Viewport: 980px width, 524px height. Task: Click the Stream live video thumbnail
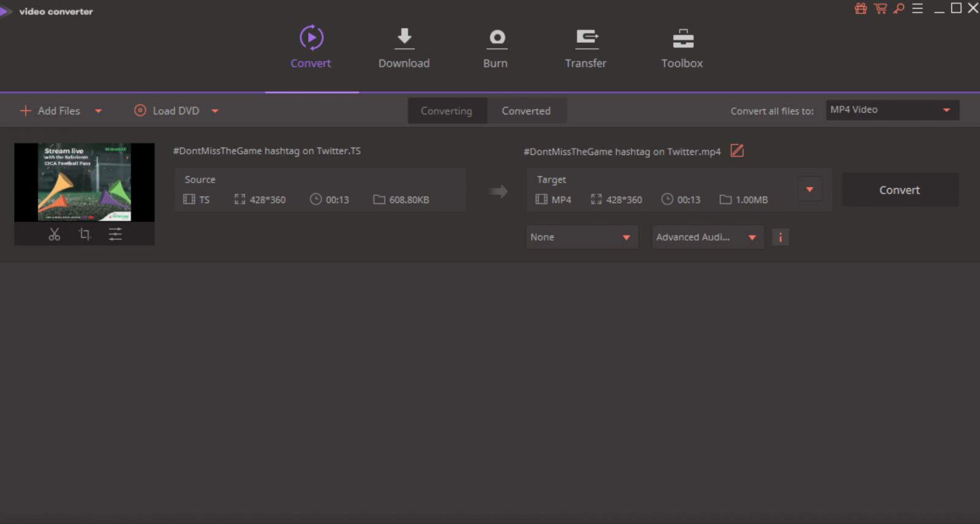coord(85,182)
